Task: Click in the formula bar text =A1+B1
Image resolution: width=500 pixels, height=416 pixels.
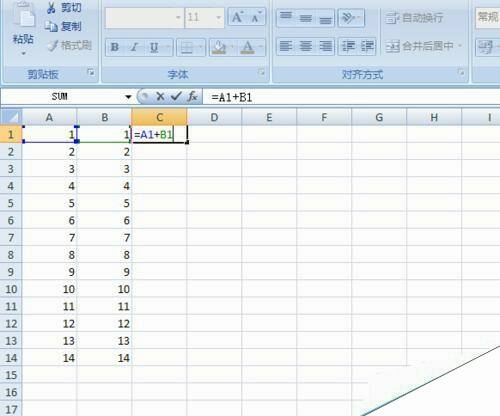Action: [x=232, y=97]
